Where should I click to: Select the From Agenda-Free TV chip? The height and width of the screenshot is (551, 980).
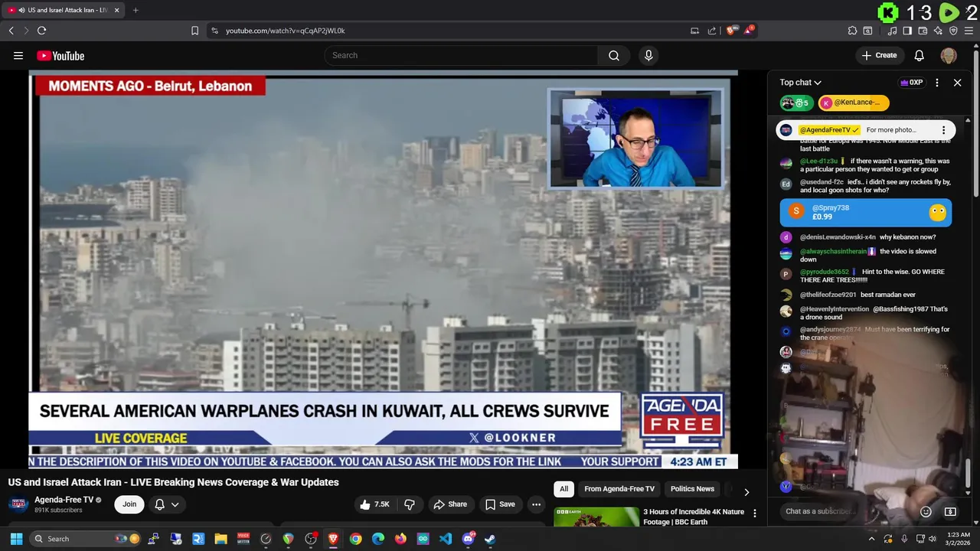click(619, 489)
